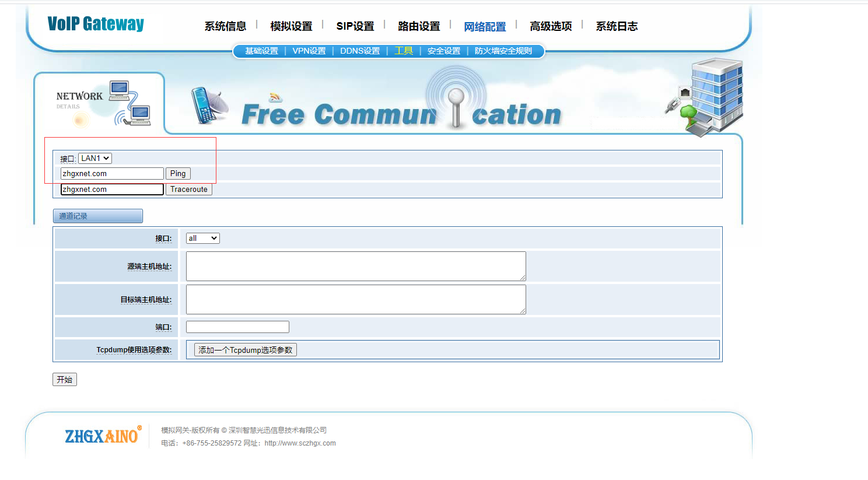Screen dimensions: 868x480
Task: Click the mobile phone satellite banner icon
Action: click(x=208, y=106)
